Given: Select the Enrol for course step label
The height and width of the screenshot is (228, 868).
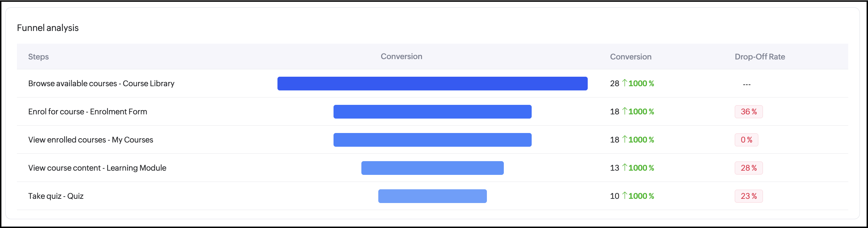Looking at the screenshot, I should [x=87, y=112].
